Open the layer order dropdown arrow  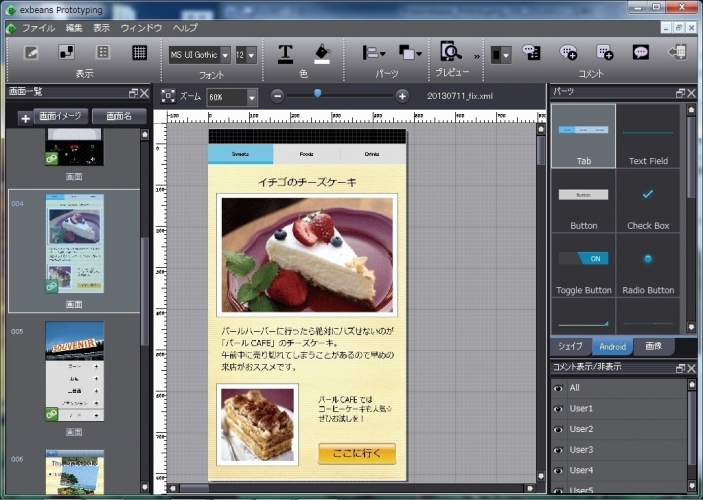tap(419, 54)
